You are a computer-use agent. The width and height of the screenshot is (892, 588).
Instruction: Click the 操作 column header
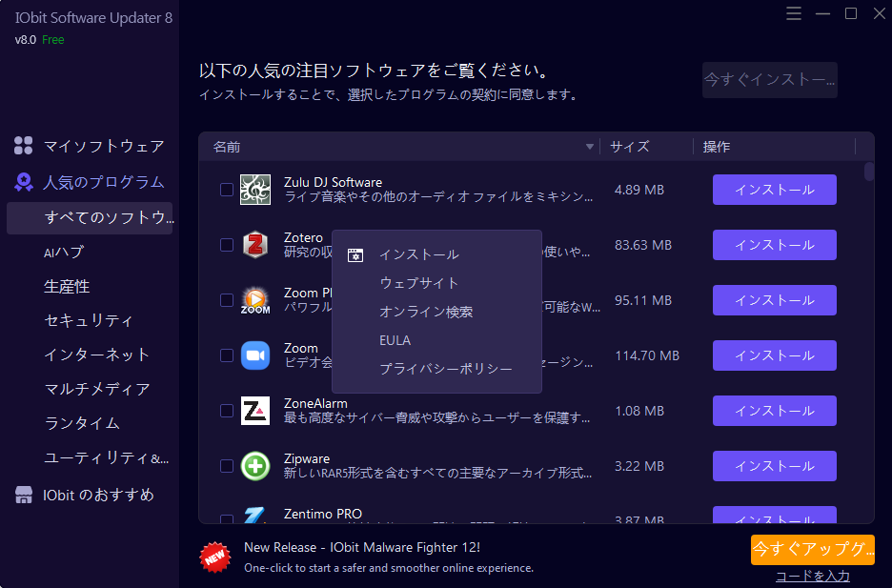coord(717,147)
